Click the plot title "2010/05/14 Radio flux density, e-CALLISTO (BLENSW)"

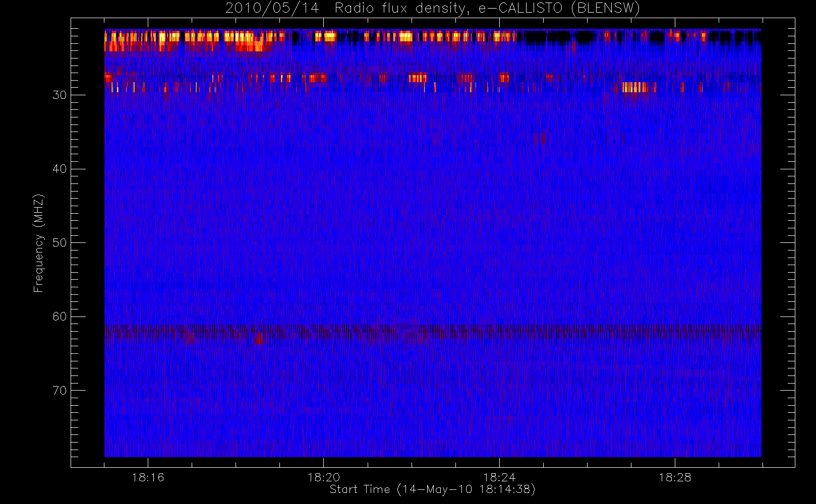pos(433,9)
